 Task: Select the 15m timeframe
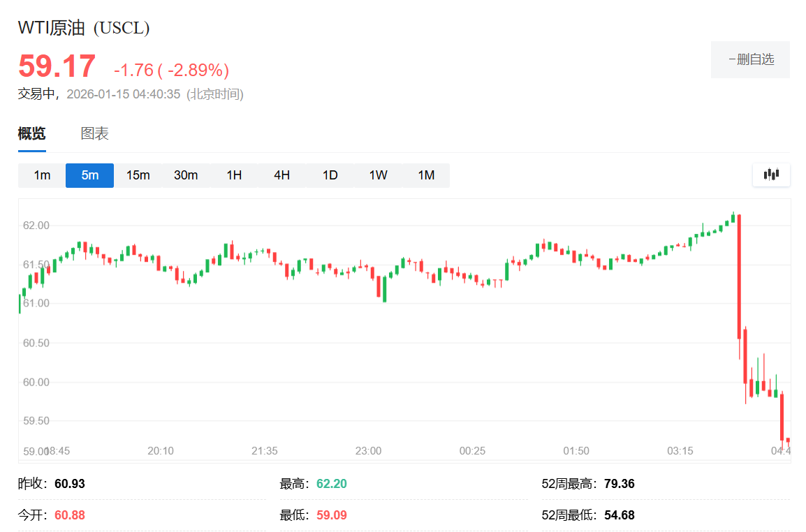[x=138, y=175]
